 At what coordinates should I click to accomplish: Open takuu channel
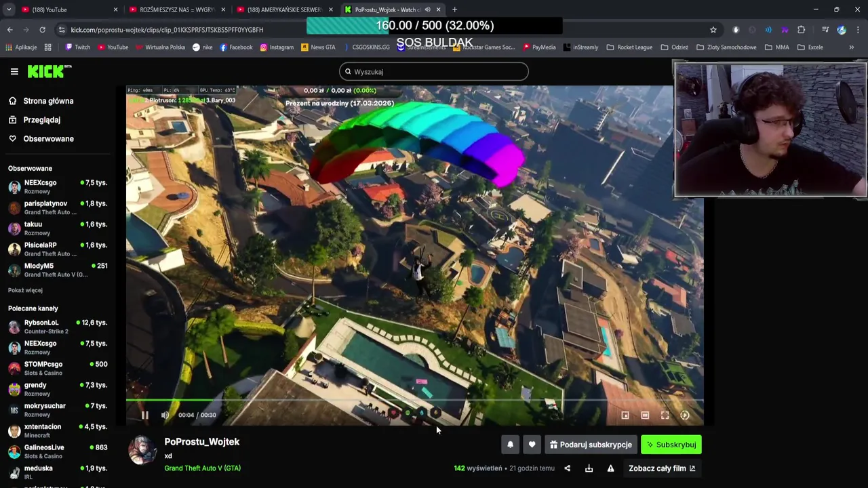click(x=58, y=228)
